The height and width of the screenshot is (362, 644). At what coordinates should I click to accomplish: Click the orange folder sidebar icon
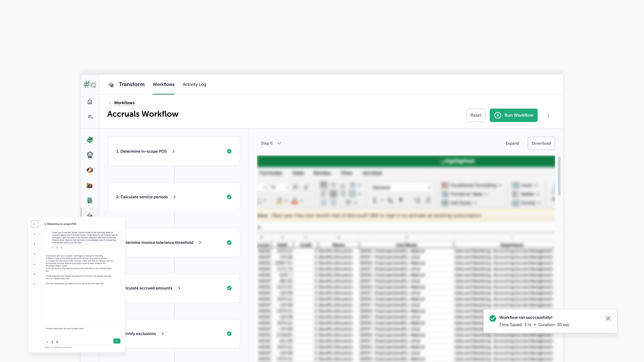point(90,185)
